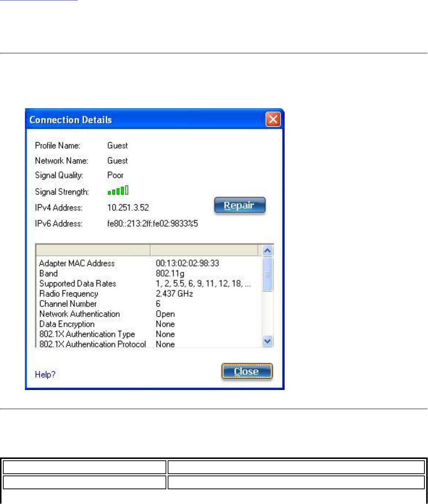Click the Profile Name value Guest
Screen dimensions: 428x504
pos(118,145)
